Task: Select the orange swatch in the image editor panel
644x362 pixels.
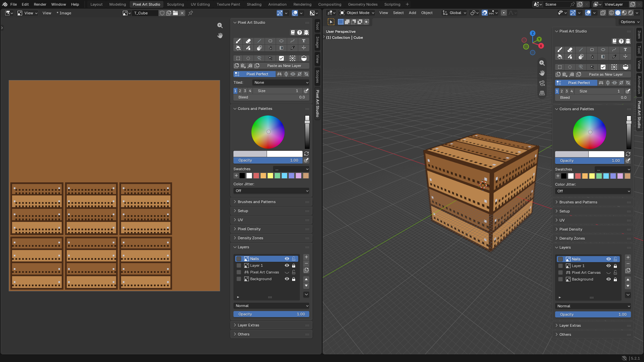Action: pos(263,176)
